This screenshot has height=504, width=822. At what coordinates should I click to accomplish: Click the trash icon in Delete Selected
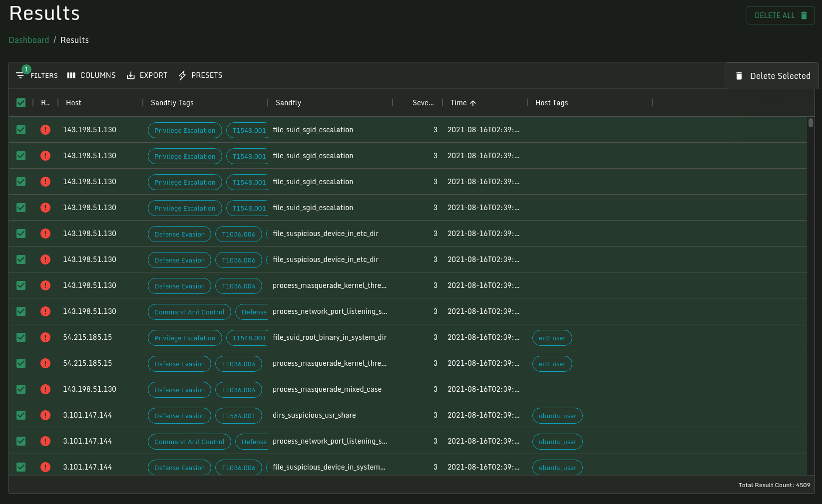(739, 76)
